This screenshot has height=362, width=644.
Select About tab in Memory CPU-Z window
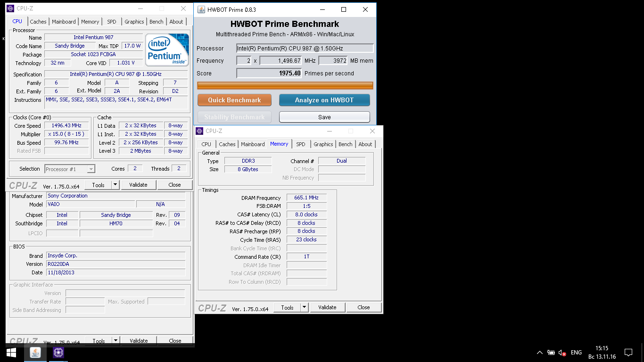point(365,144)
